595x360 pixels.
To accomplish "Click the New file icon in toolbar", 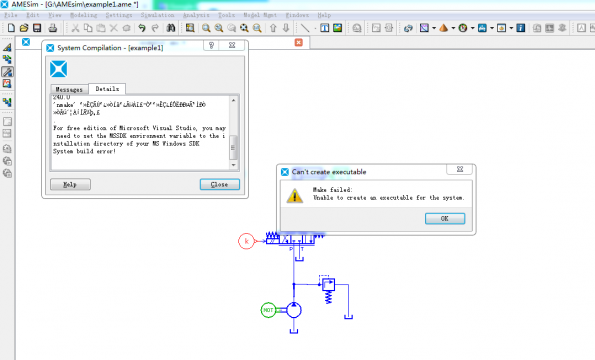I will pos(11,28).
